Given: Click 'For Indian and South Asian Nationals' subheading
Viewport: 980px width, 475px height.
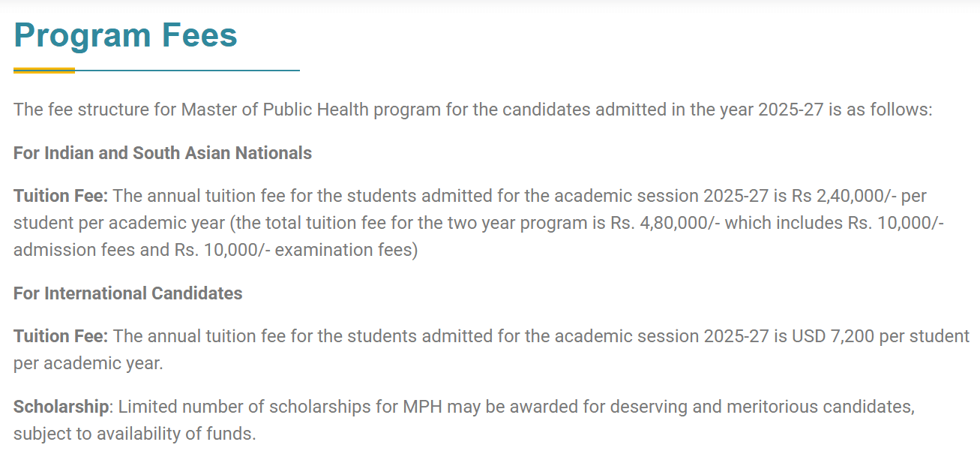Looking at the screenshot, I should coord(163,153).
